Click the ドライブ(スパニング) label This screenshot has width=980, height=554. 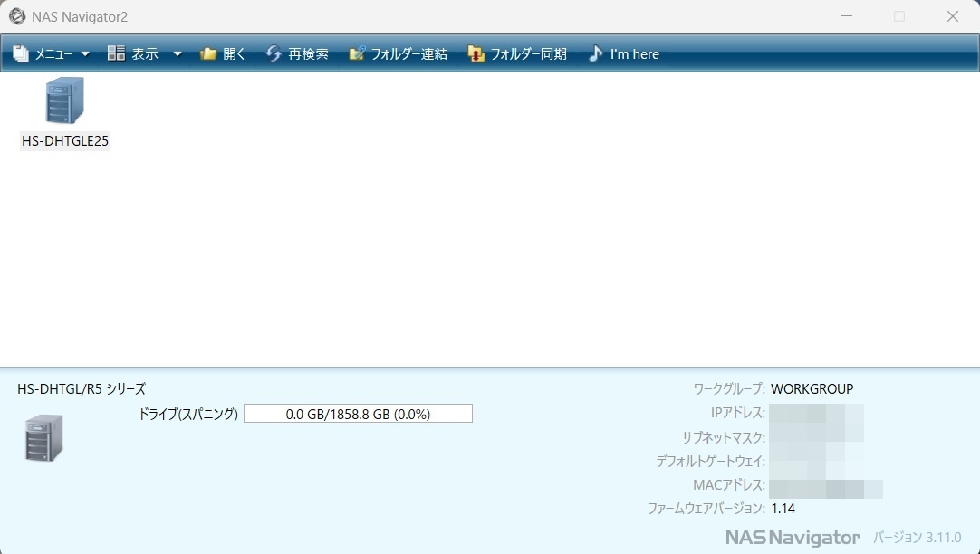point(188,414)
